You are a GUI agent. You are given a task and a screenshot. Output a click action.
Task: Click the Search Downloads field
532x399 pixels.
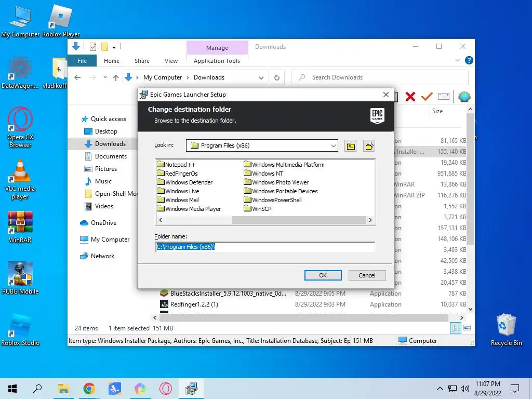pos(380,77)
